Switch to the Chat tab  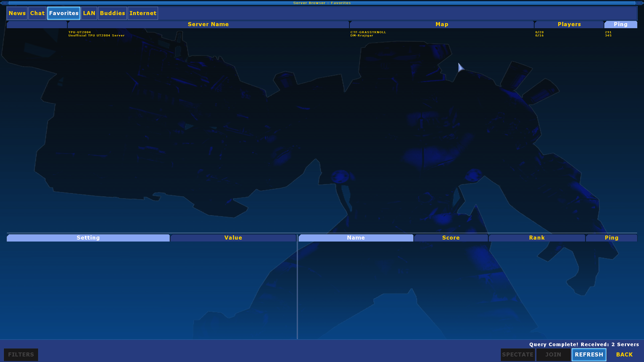(37, 13)
